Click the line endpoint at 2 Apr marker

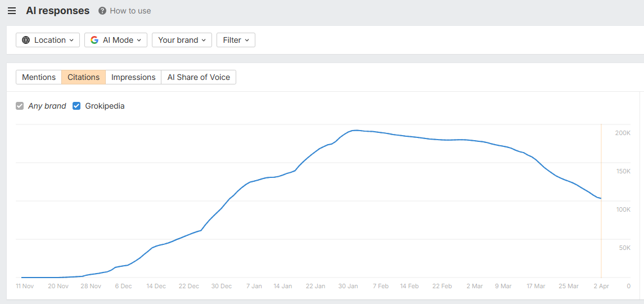point(601,198)
